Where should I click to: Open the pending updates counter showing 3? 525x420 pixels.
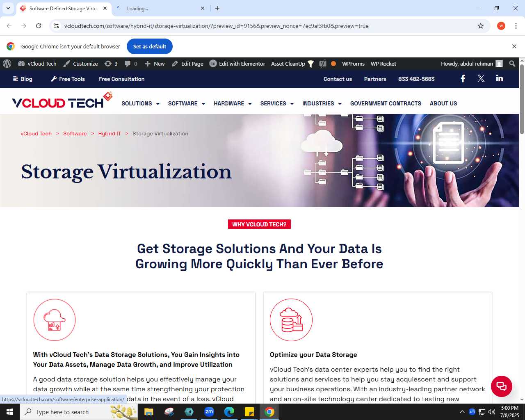(x=111, y=64)
